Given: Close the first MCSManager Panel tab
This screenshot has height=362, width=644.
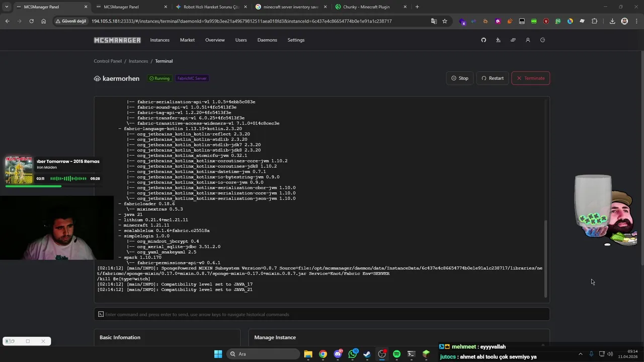Looking at the screenshot, I should click(x=86, y=7).
